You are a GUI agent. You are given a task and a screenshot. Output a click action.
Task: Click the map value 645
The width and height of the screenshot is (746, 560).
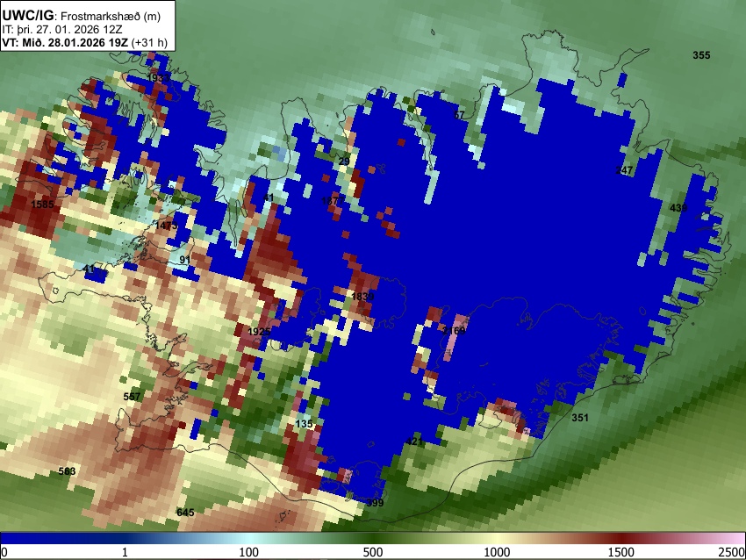click(185, 513)
